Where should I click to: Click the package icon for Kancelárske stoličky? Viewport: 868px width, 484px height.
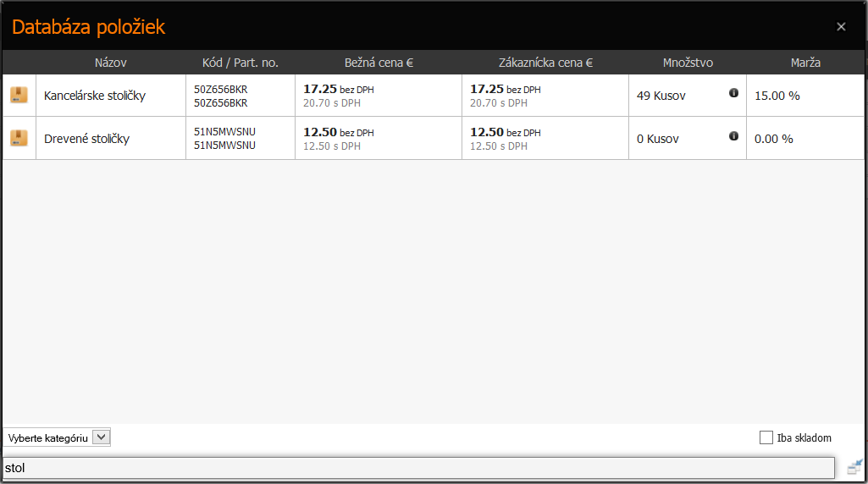click(x=19, y=95)
